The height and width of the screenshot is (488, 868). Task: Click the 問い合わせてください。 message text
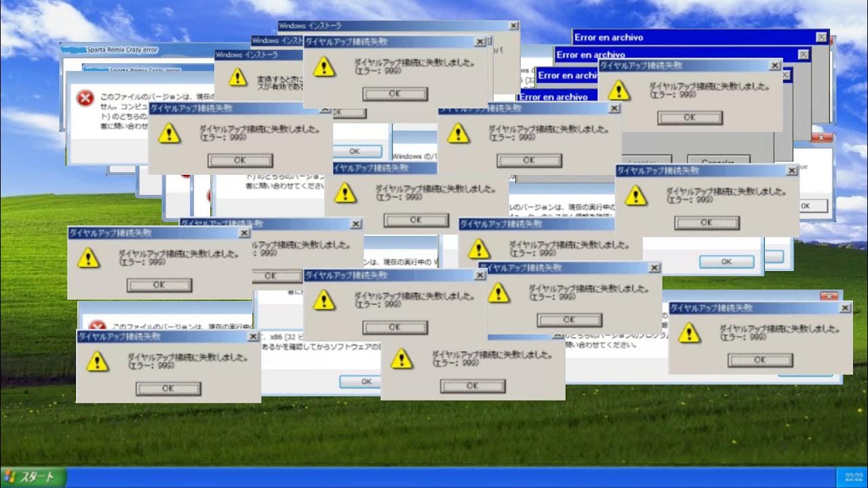pyautogui.click(x=600, y=345)
